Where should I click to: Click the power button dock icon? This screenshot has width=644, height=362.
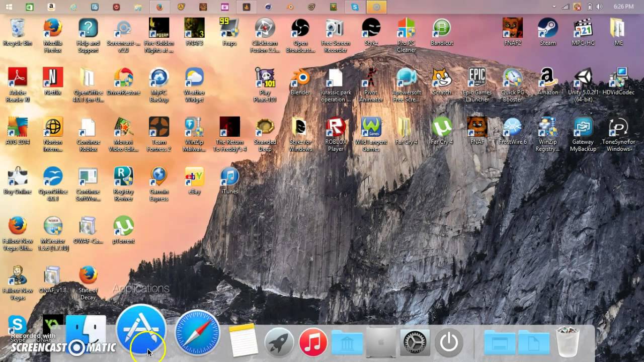tap(449, 342)
